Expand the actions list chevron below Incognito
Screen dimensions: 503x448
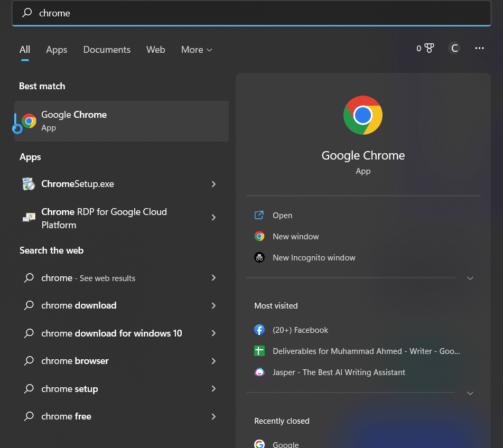coord(470,278)
